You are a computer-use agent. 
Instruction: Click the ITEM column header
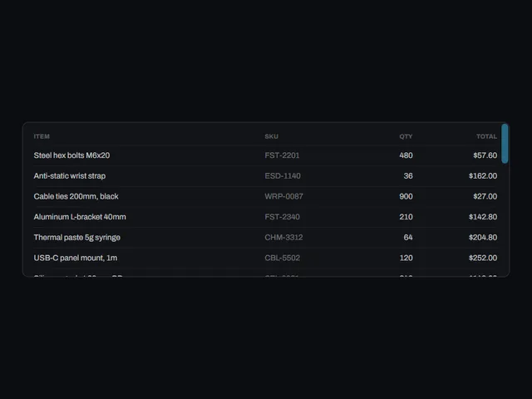point(42,136)
